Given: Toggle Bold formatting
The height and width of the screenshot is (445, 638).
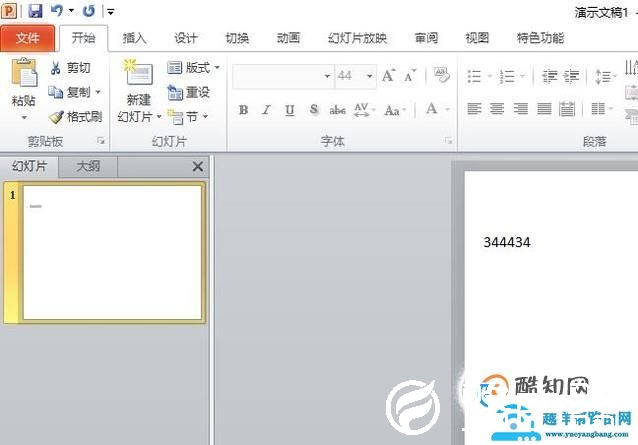Looking at the screenshot, I should coord(243,110).
